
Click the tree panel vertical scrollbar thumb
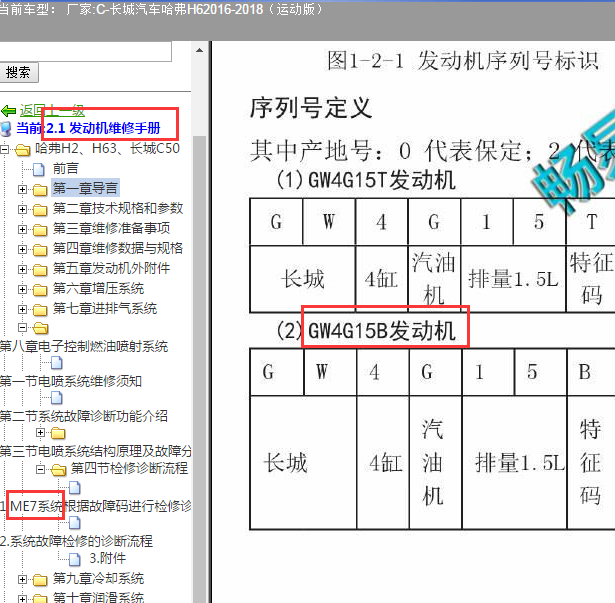coord(199,369)
